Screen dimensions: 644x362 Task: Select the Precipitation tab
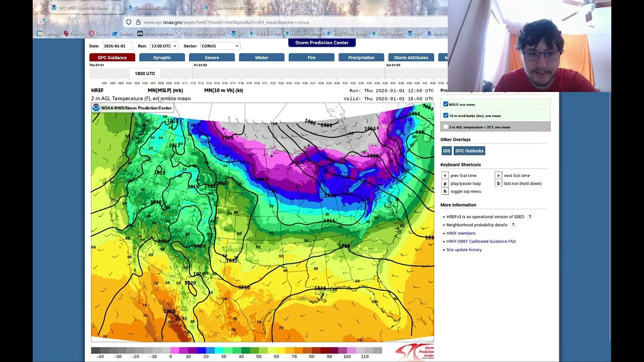(361, 58)
